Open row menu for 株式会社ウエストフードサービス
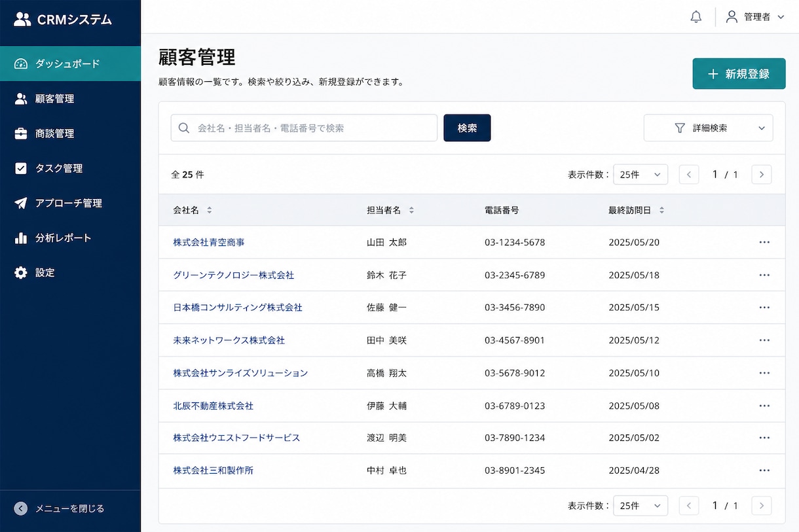799x532 pixels. (x=764, y=437)
